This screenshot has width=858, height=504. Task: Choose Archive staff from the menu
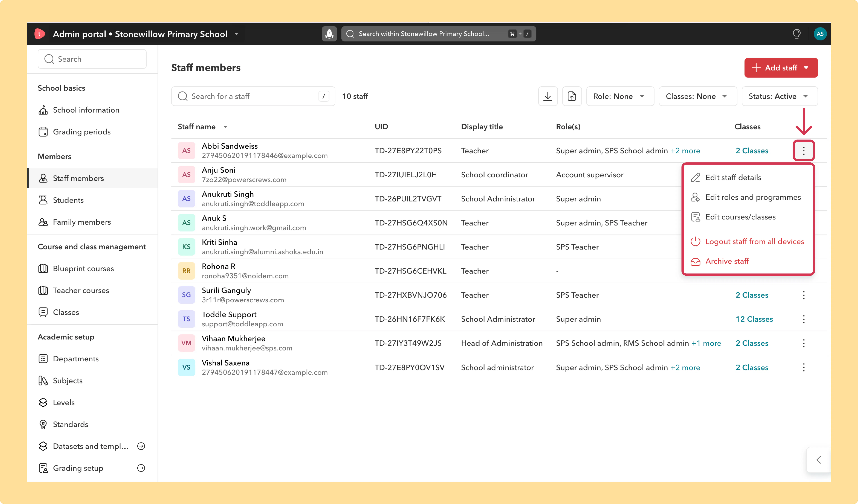748,261
